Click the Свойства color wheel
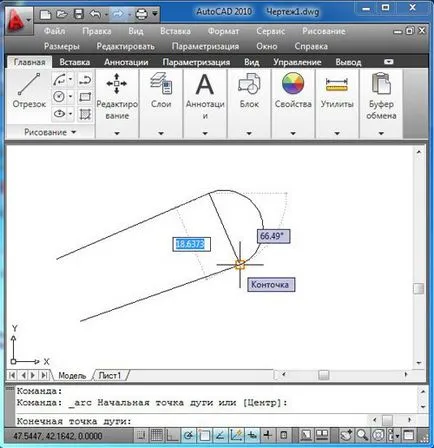Viewport: 434px width, 448px height. point(293,84)
